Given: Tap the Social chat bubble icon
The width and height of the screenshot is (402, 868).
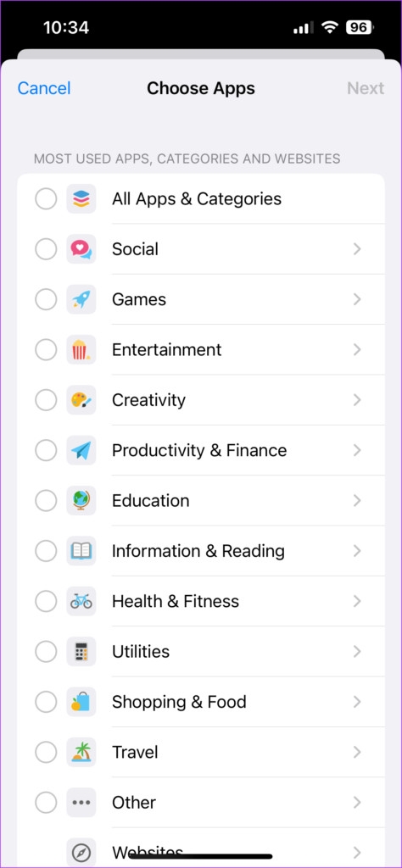Looking at the screenshot, I should pos(81,249).
